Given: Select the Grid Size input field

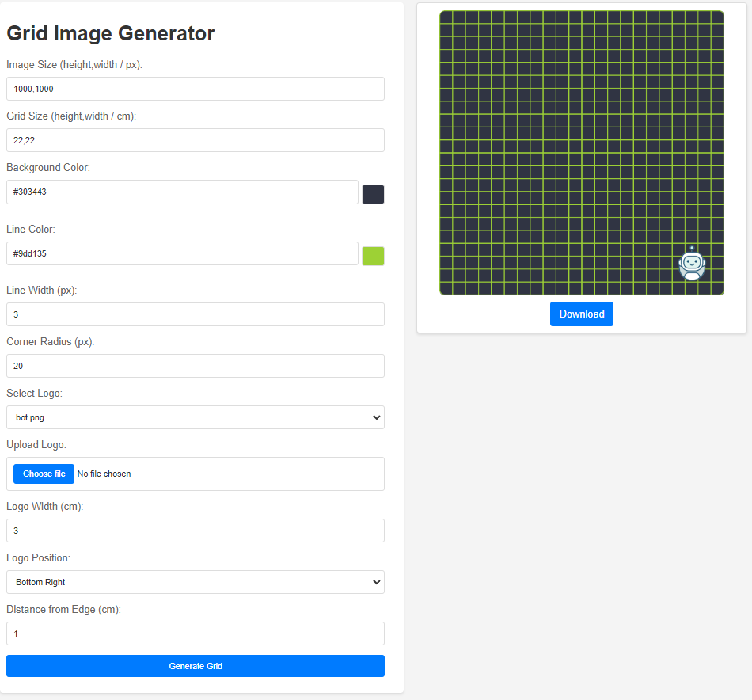Looking at the screenshot, I should click(195, 140).
